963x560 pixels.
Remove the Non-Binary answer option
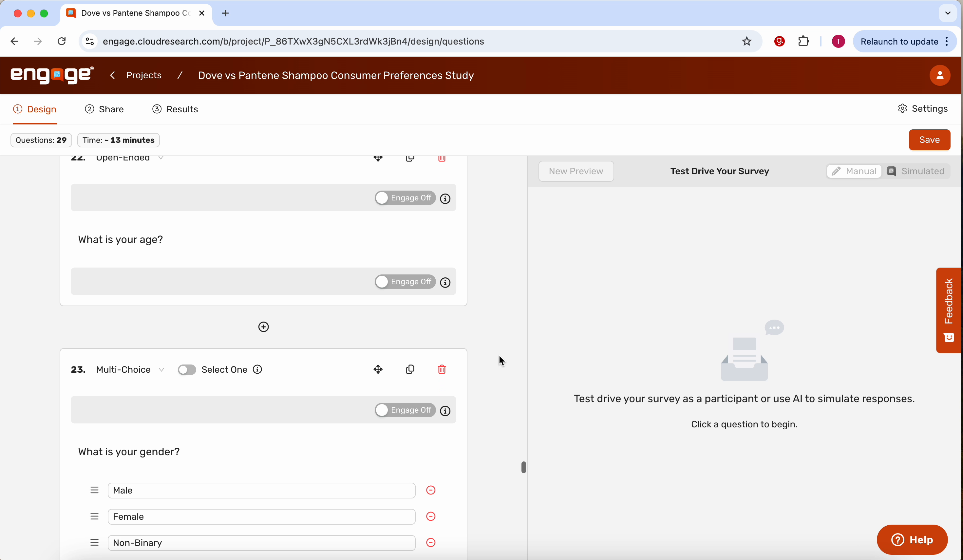click(x=431, y=542)
